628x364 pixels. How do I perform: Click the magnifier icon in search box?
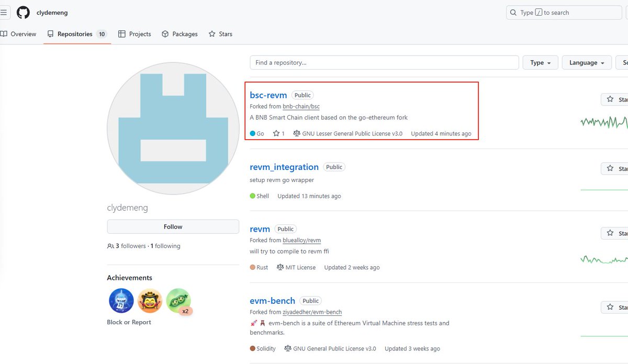point(514,13)
